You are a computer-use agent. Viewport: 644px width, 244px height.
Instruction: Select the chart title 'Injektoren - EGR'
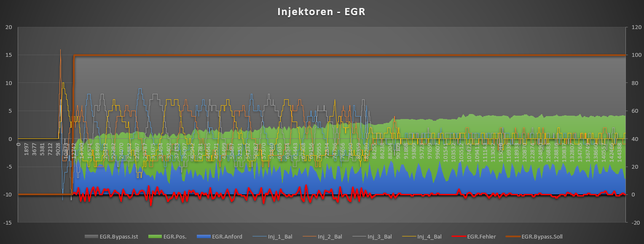pos(321,11)
